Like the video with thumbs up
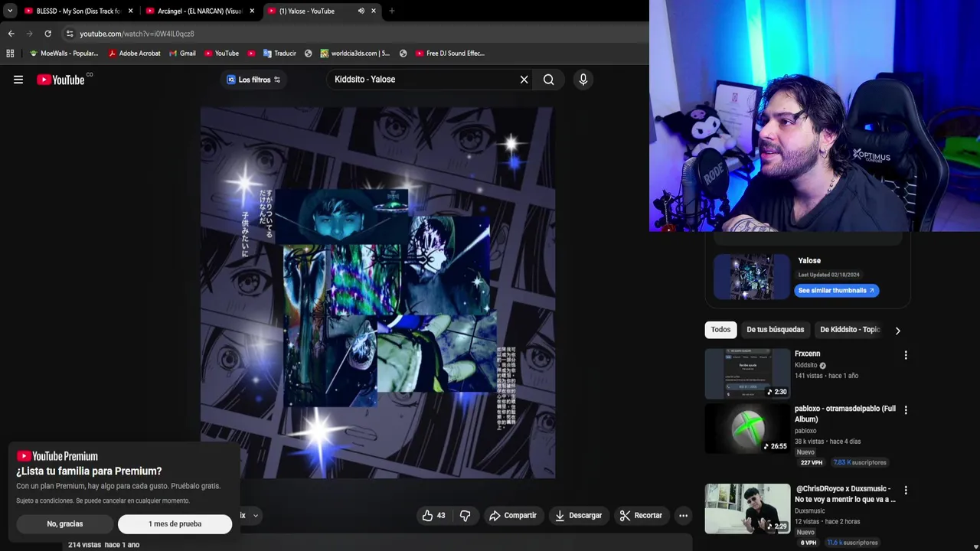 point(433,516)
